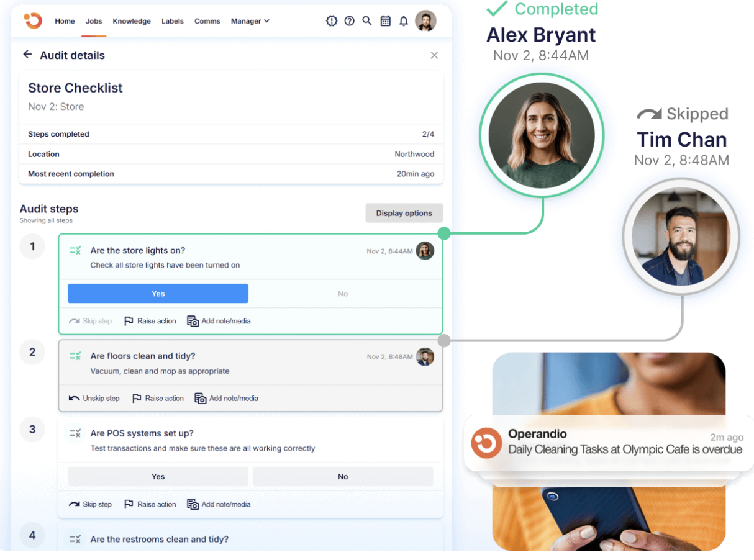Click the Alex Bryant name heading
Image resolution: width=754 pixels, height=560 pixels.
tap(541, 35)
